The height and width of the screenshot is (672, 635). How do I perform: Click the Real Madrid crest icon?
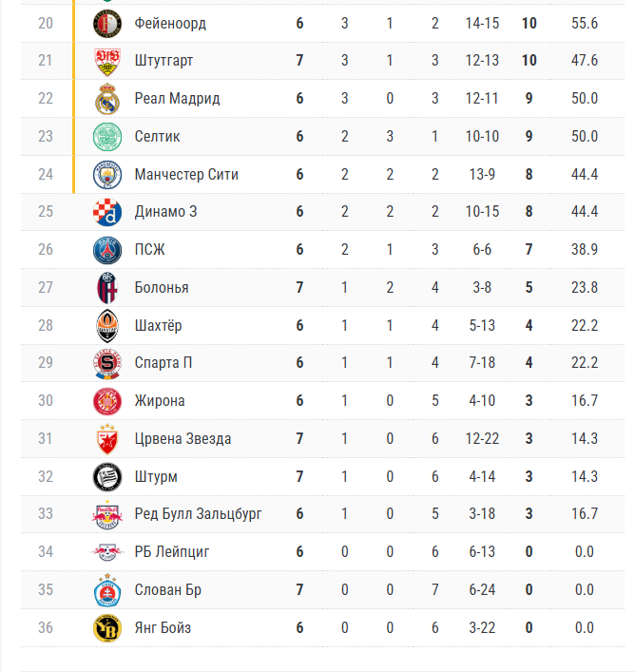(x=107, y=99)
